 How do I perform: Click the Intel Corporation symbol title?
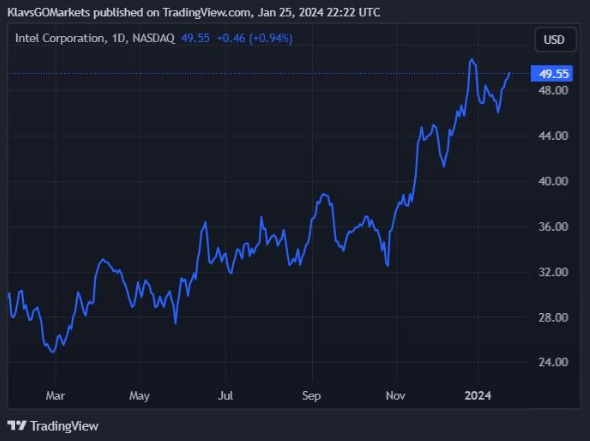pyautogui.click(x=60, y=38)
